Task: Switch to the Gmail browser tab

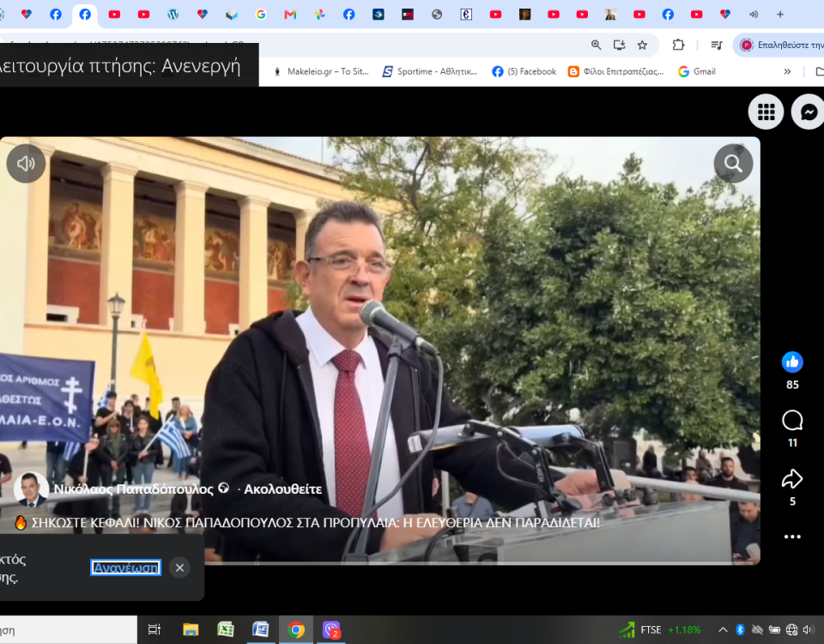Action: [290, 15]
